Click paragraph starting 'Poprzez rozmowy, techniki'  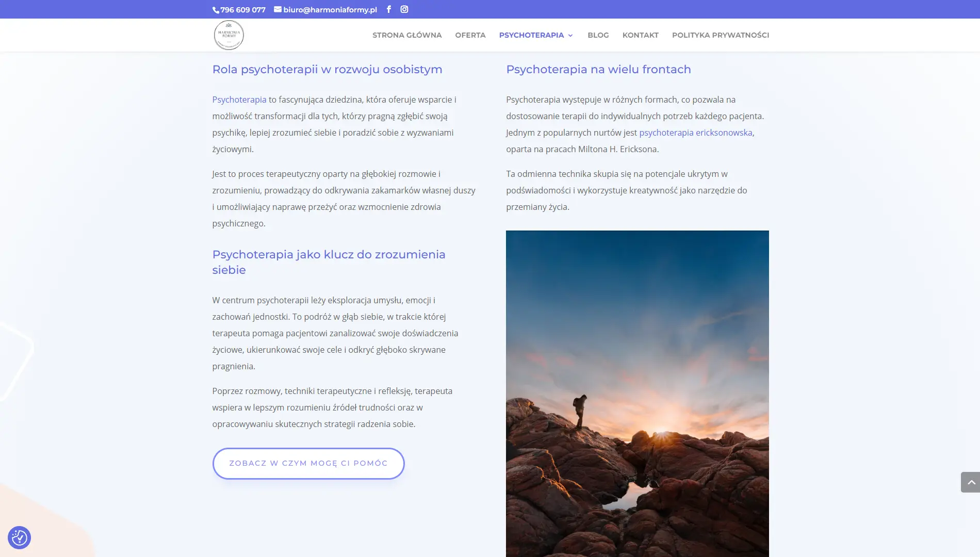(x=332, y=407)
